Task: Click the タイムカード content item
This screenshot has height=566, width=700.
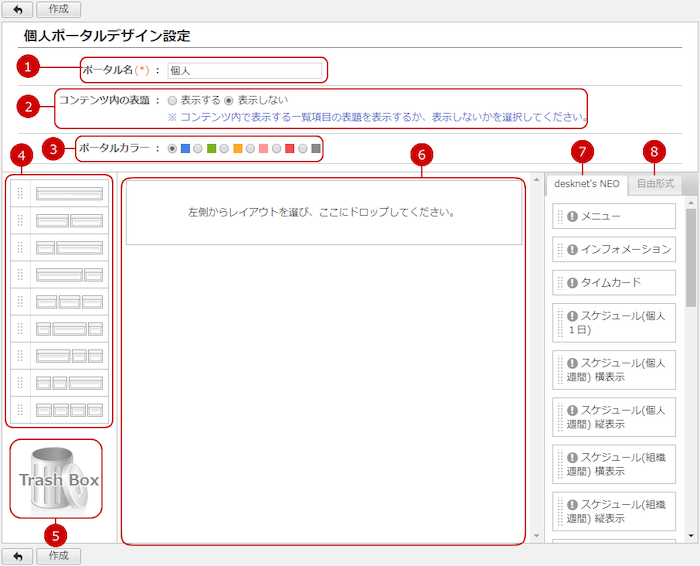Action: pos(612,283)
